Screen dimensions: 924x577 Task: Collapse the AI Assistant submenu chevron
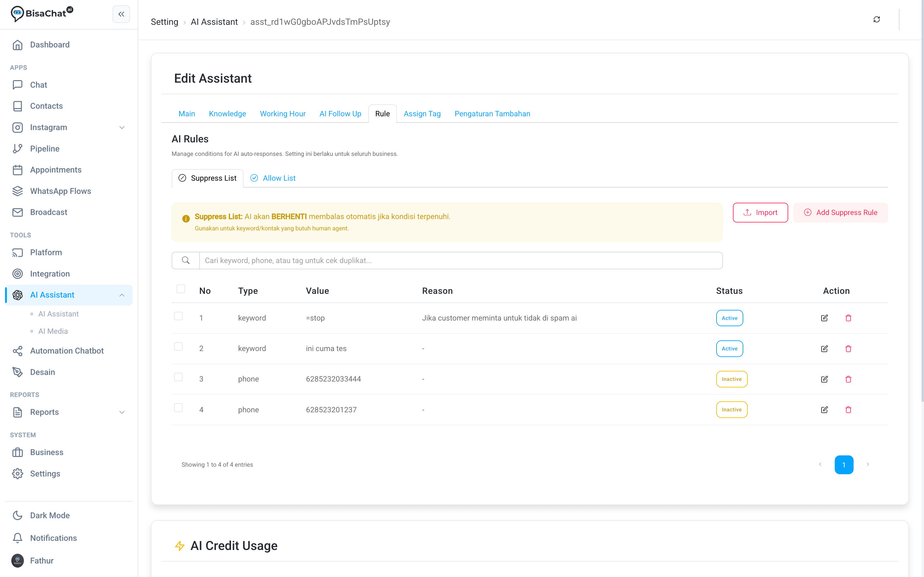[122, 295]
